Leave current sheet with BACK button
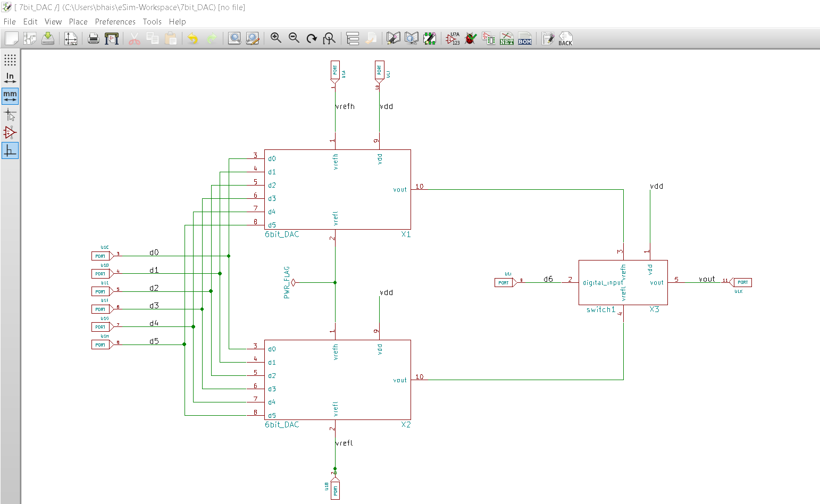 (x=565, y=38)
